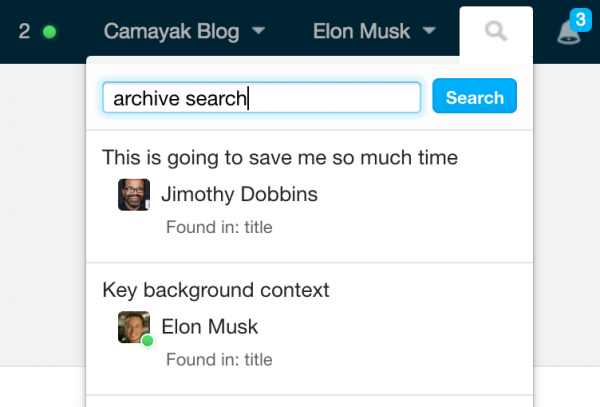
Task: Focus the archive search text field
Action: [262, 97]
